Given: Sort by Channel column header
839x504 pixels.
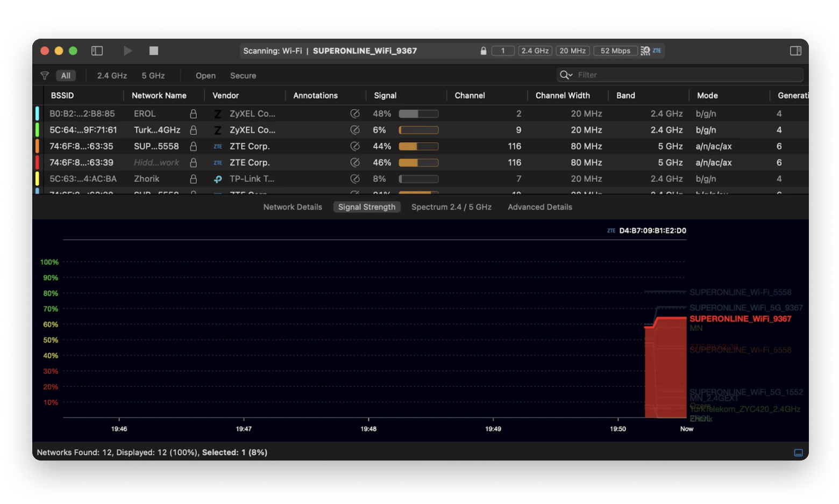Looking at the screenshot, I should [x=470, y=95].
